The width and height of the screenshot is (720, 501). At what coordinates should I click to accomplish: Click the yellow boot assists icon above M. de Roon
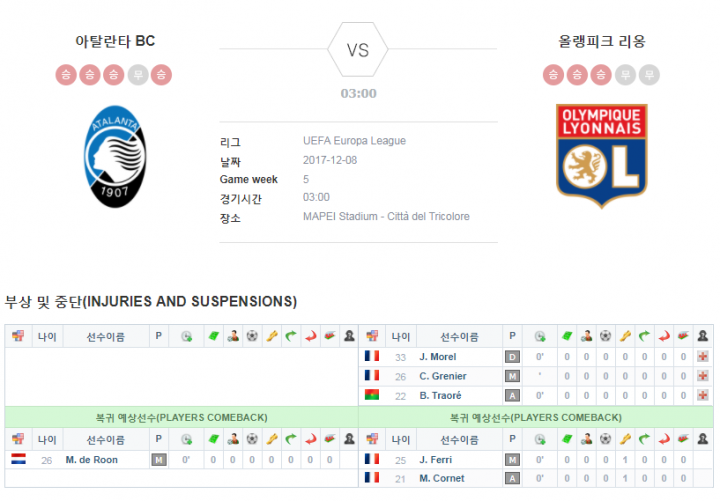click(x=272, y=439)
